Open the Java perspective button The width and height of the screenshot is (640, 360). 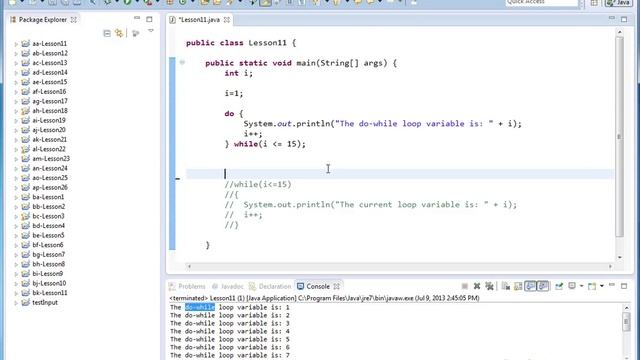[618, 2]
